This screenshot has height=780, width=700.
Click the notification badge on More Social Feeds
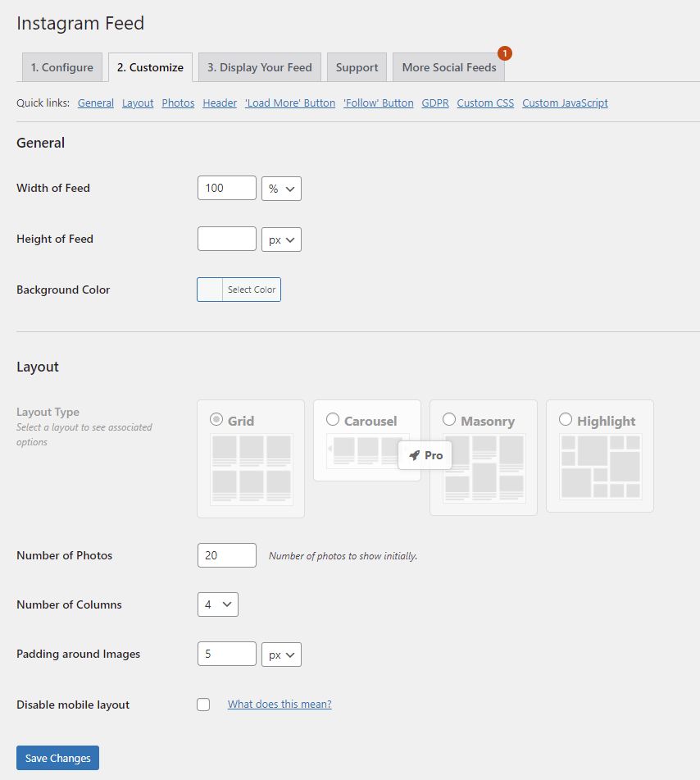[x=505, y=53]
